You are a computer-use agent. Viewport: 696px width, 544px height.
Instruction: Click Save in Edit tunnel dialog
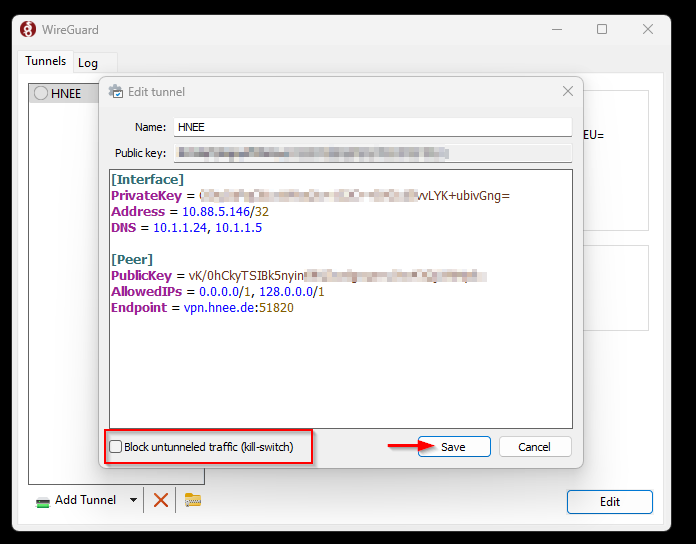pyautogui.click(x=454, y=447)
